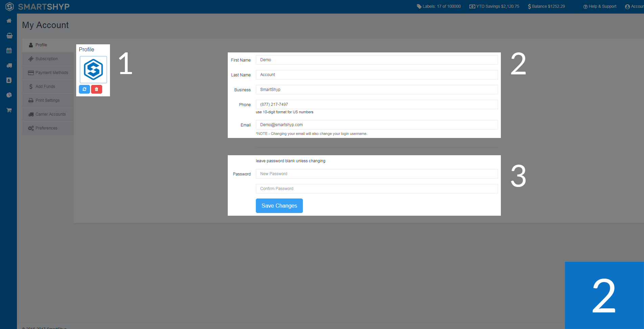Click the user icon beside Profile
This screenshot has width=644, height=329.
click(31, 45)
